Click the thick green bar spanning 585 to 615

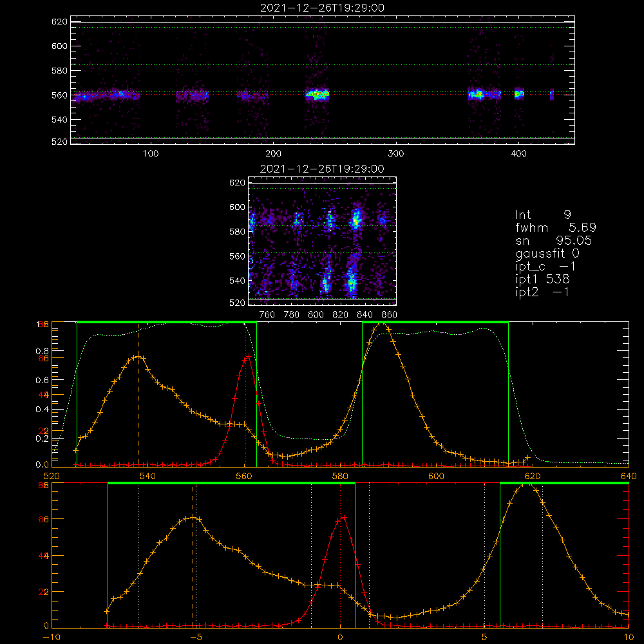tap(435, 323)
